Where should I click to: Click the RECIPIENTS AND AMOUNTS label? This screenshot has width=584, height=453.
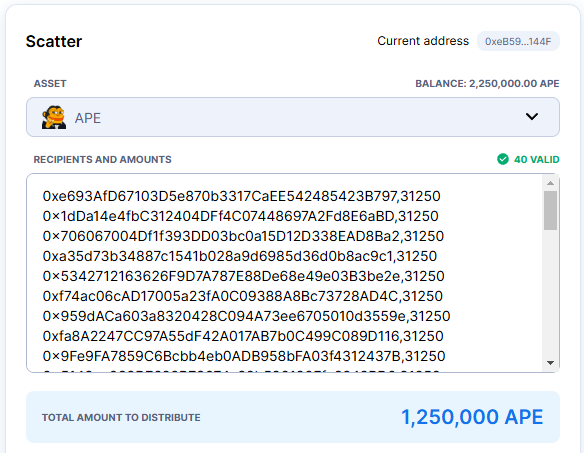tap(102, 159)
